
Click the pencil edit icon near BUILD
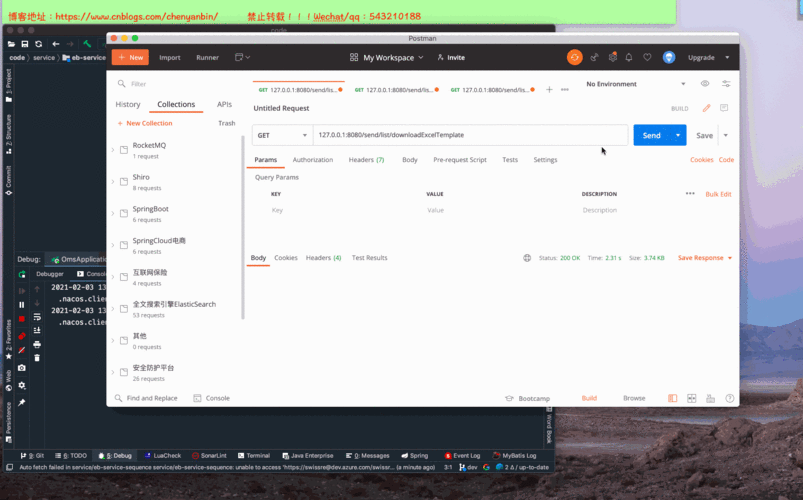point(706,108)
